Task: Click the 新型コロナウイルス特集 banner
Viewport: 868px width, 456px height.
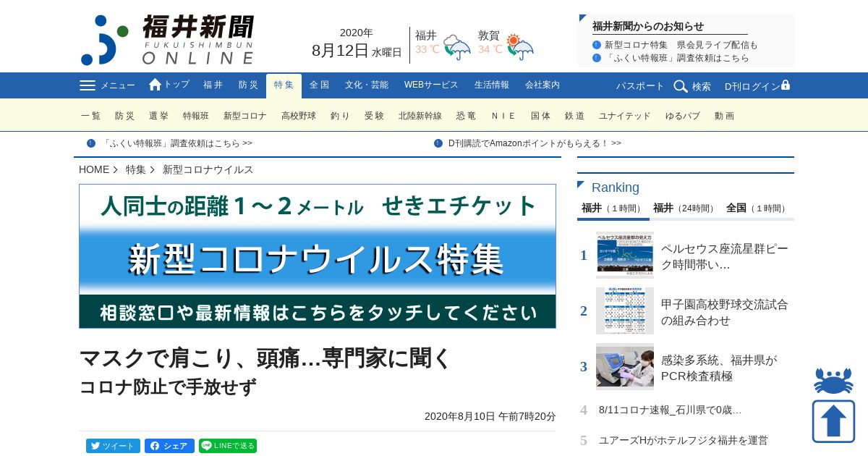Action: (x=318, y=256)
